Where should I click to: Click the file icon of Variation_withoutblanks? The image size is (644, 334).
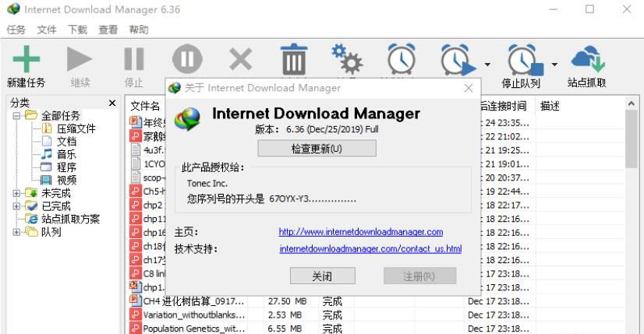tap(136, 315)
